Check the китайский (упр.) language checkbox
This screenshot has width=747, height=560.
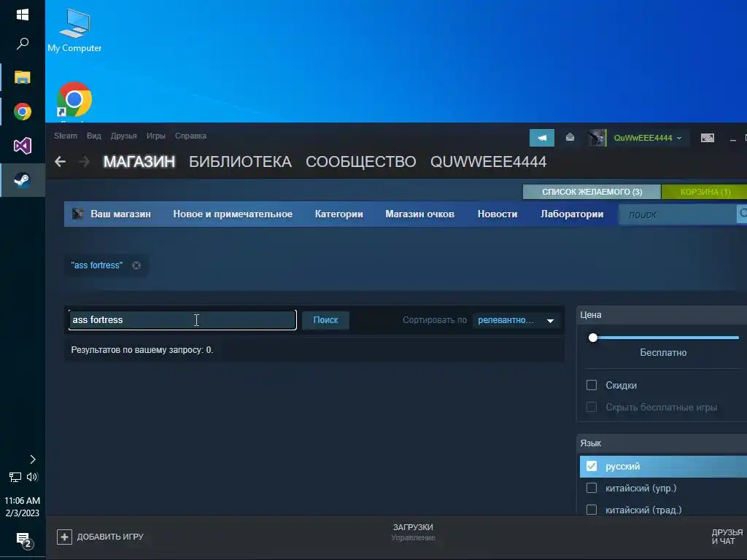[x=591, y=488]
